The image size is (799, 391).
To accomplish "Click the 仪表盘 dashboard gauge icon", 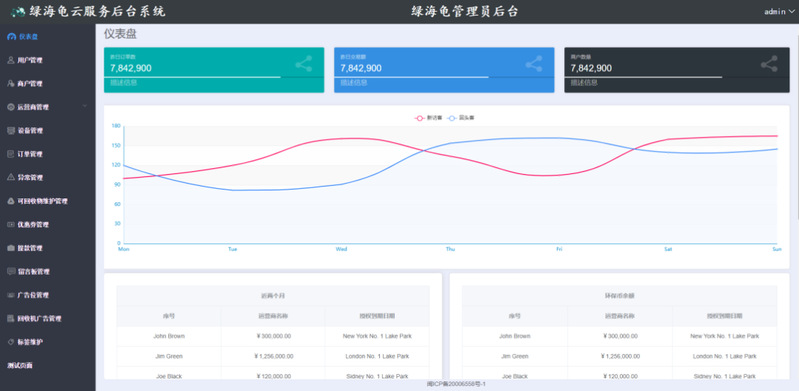I will tap(12, 37).
